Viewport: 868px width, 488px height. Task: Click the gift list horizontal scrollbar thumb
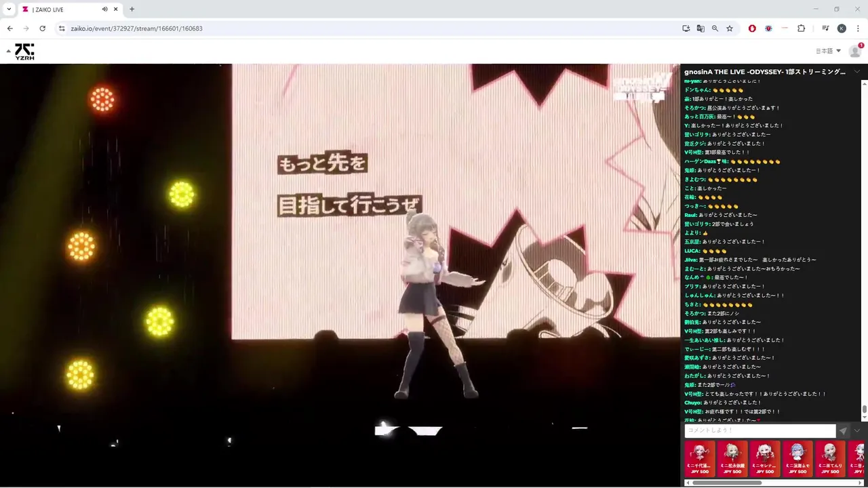[727, 483]
